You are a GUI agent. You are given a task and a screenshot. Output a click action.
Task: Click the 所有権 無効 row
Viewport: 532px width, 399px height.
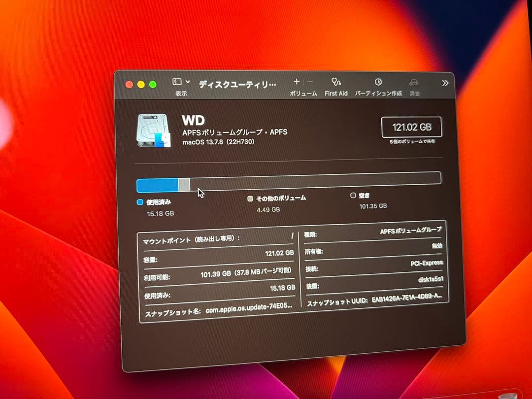[373, 248]
